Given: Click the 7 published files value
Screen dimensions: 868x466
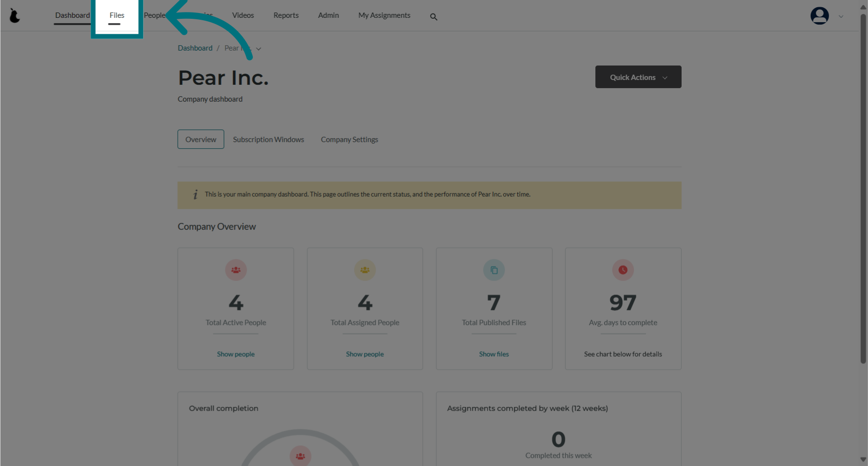Looking at the screenshot, I should pos(494,303).
